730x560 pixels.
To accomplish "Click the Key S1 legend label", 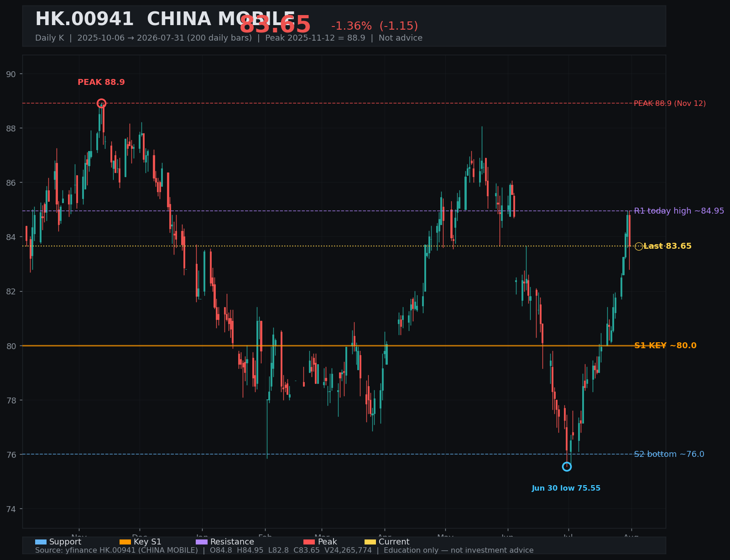I will tap(147, 542).
